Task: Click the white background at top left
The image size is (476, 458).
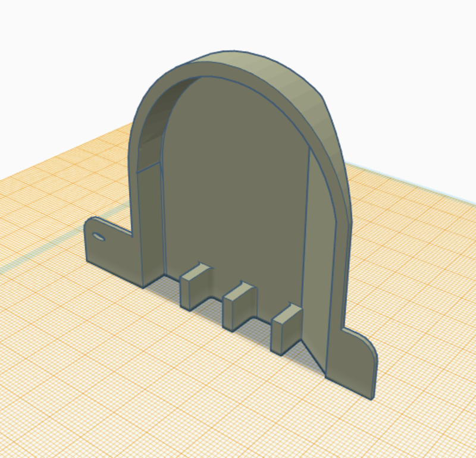Action: [x=48, y=48]
